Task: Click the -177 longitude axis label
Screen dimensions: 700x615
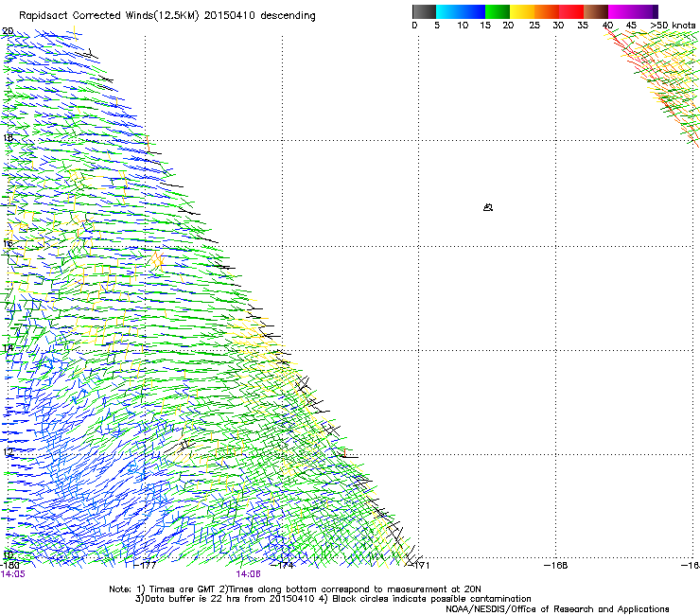Action: 146,565
